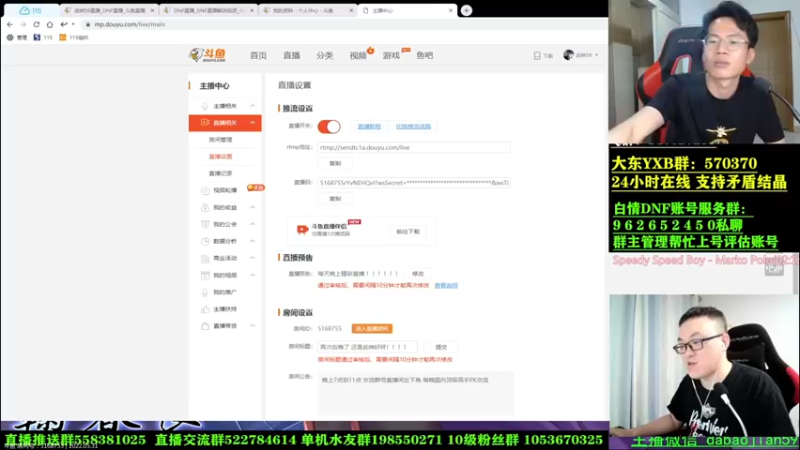
Task: Click 前往下载 for 斗鱼直播伴侣
Action: (408, 231)
